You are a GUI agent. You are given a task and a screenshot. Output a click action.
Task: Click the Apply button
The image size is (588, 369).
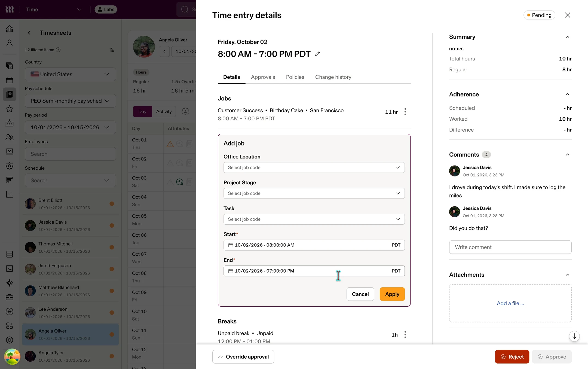coord(392,294)
